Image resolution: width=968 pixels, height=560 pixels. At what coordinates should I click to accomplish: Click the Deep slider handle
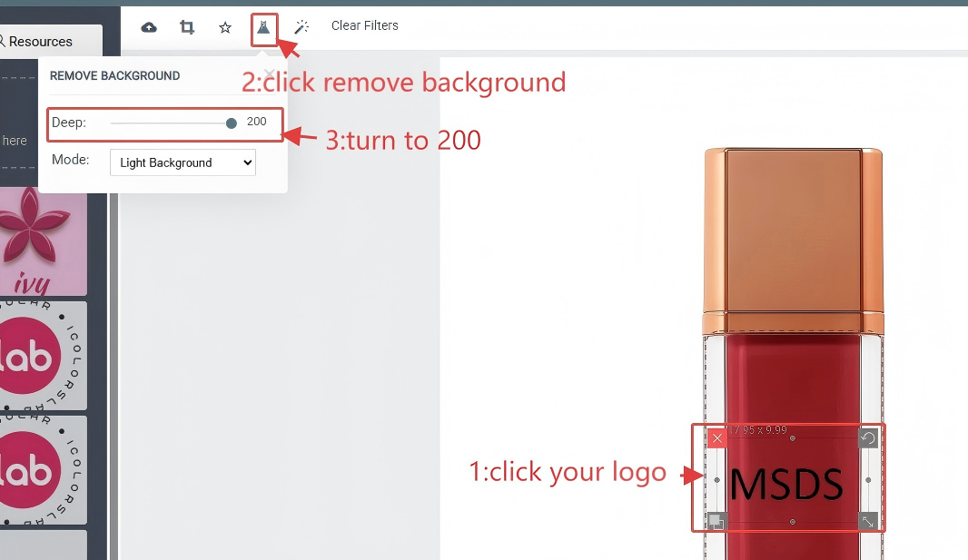[232, 123]
